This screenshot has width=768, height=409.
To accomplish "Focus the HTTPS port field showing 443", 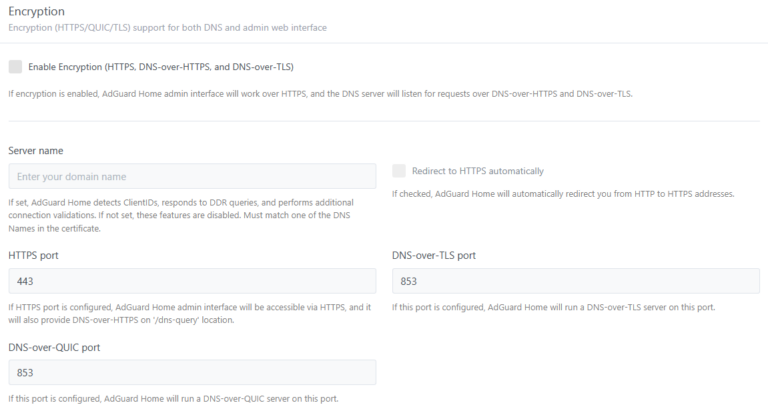I will tap(192, 281).
